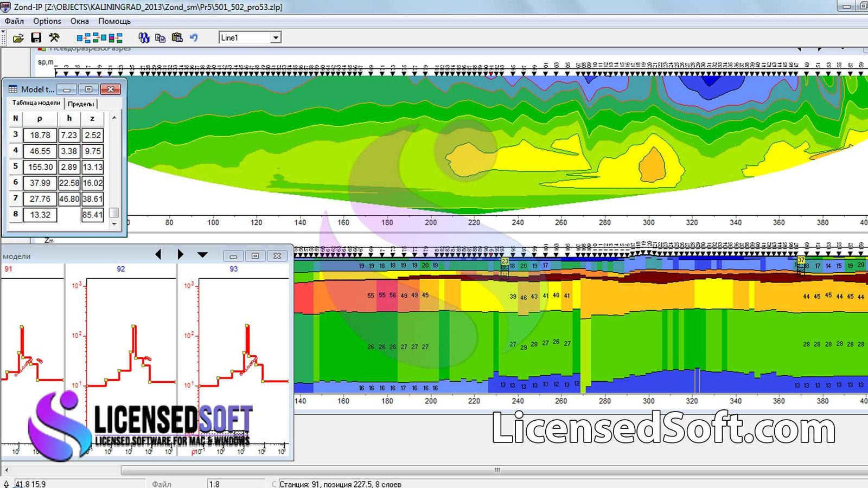Edit the rho value 18.78 in row 3

click(40, 135)
